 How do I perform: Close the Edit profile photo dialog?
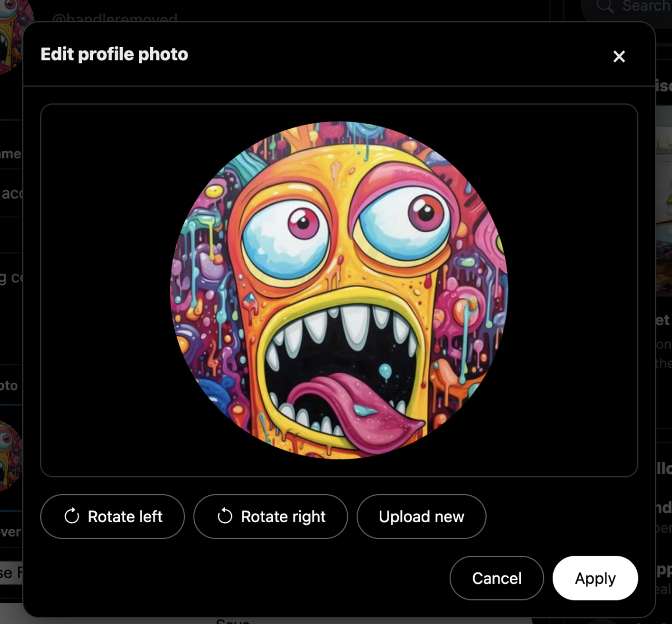coord(619,57)
